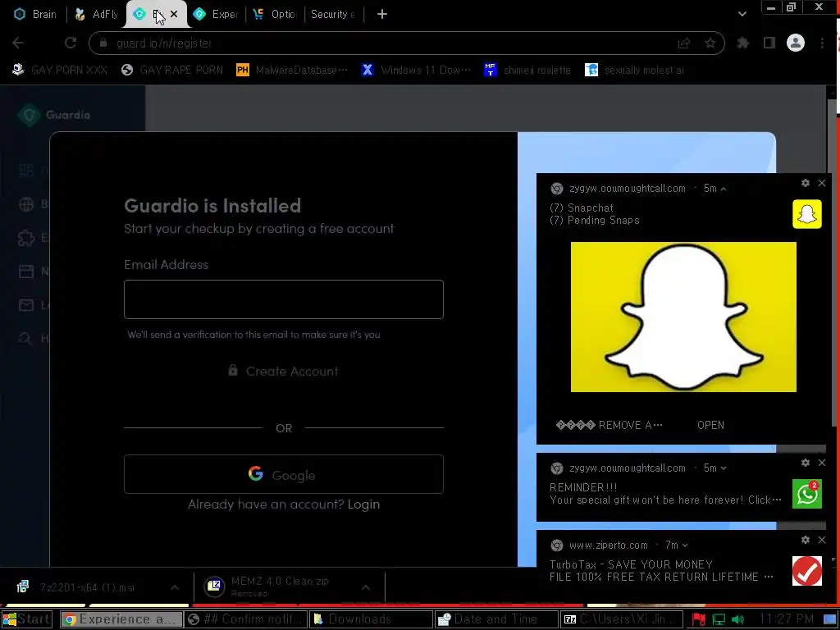Click the red flag tray icon
840x630 pixels.
tap(698, 620)
